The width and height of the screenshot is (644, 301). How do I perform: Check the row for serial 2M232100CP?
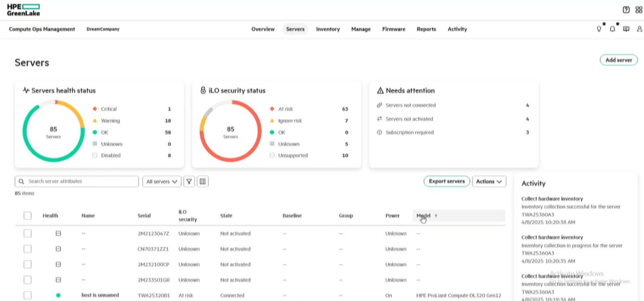28,265
